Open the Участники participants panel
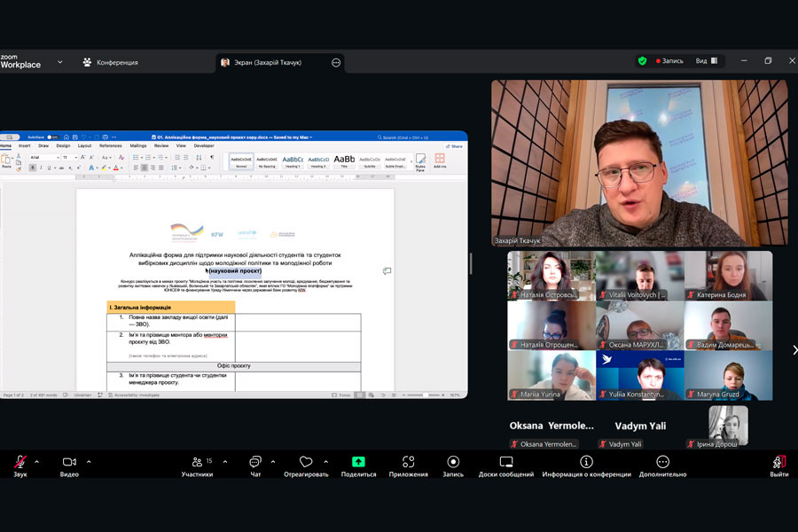798x532 pixels. click(197, 462)
